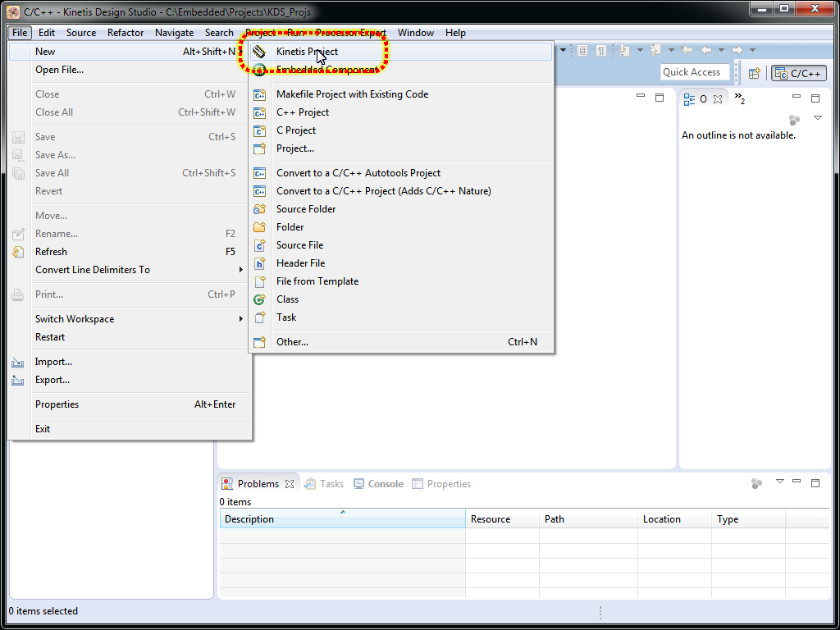840x630 pixels.
Task: Switch to the Tasks tab
Action: 324,484
